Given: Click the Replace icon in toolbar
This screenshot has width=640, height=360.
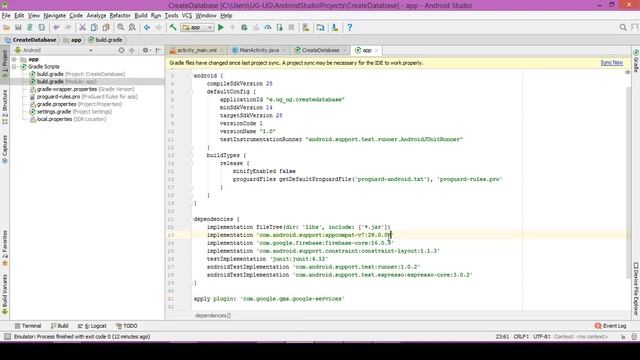Looking at the screenshot, I should (x=132, y=27).
